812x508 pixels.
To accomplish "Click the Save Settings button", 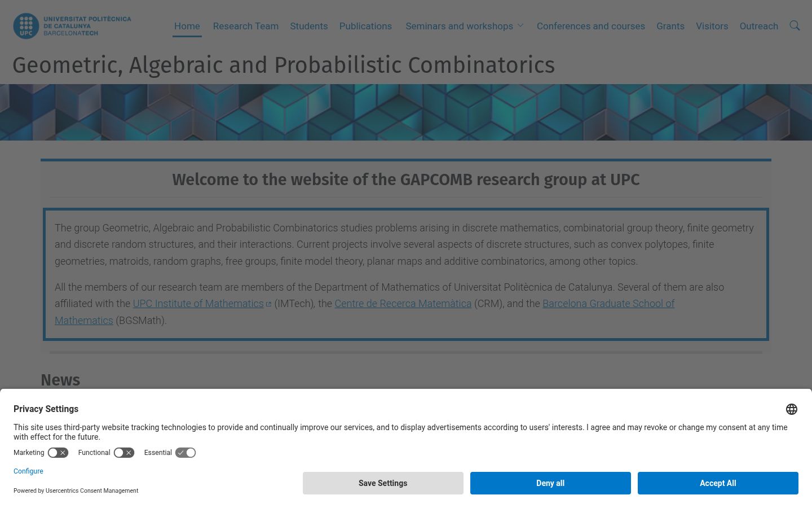I will tap(383, 483).
